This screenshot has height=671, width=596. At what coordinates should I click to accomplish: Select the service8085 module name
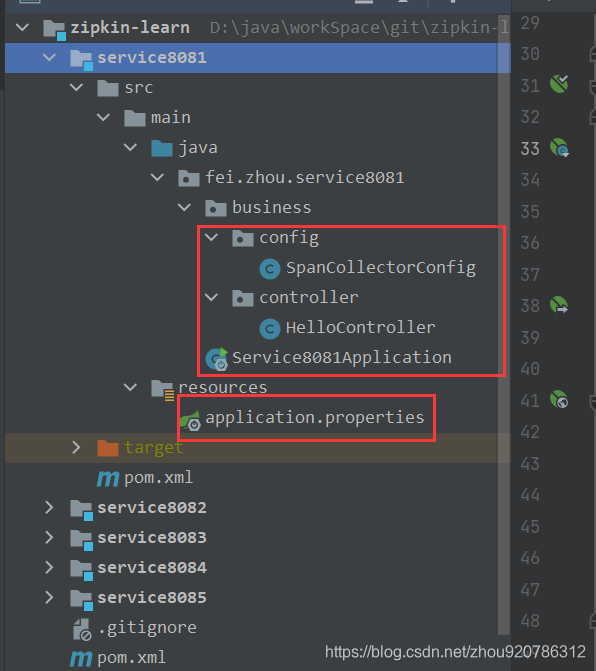(152, 597)
